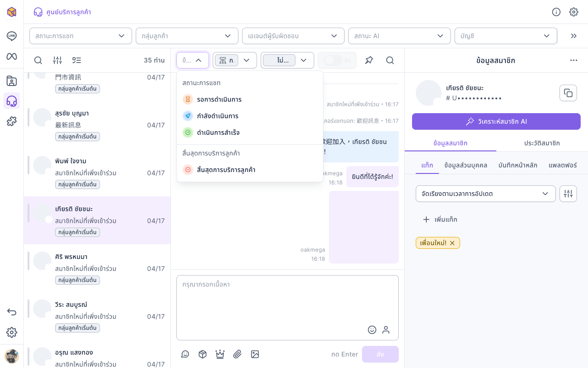Remove the เพื่อนใหม่! tag
This screenshot has height=368, width=588.
pos(452,243)
